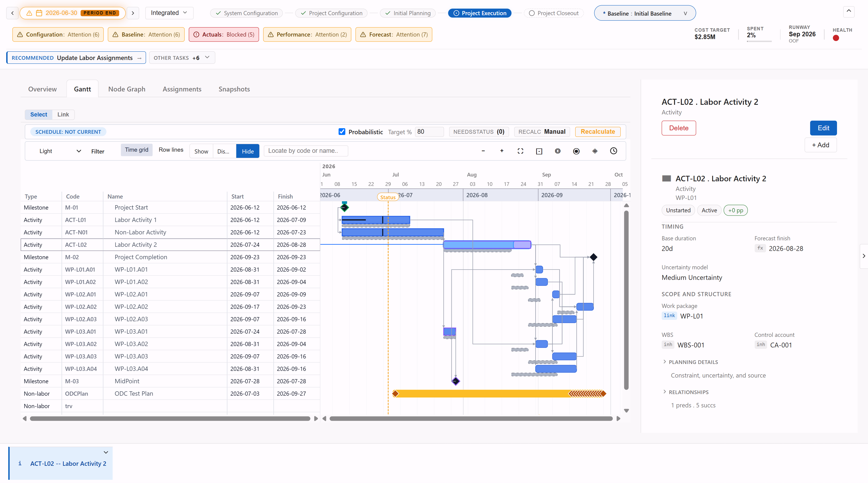Click the Labor Activity 2 Gantt bar
868x483 pixels.
coord(487,244)
